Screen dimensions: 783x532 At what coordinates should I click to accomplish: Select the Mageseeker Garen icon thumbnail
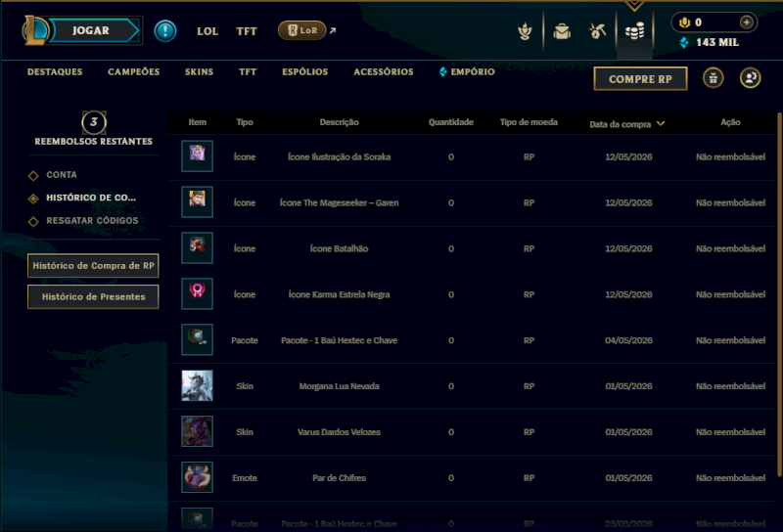pos(198,202)
